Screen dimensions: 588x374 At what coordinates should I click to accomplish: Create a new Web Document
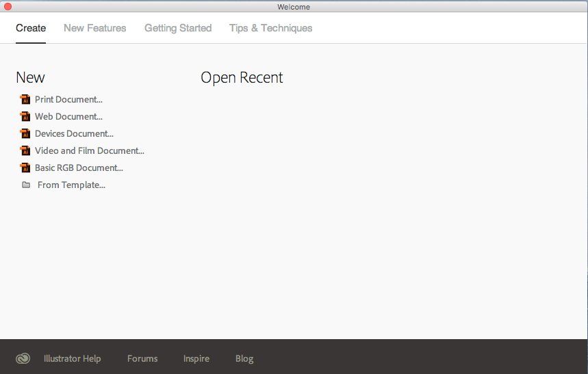pyautogui.click(x=68, y=116)
